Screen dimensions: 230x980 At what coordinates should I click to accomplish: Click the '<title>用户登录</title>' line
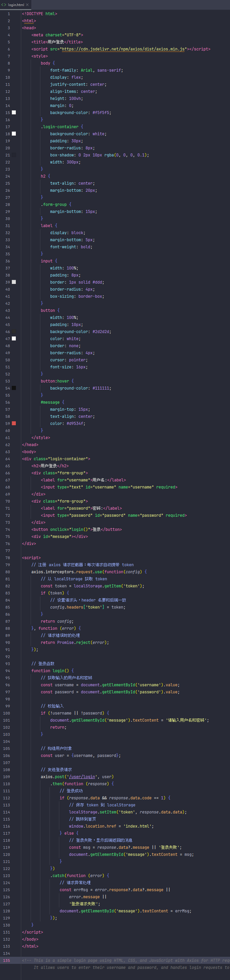[57, 42]
